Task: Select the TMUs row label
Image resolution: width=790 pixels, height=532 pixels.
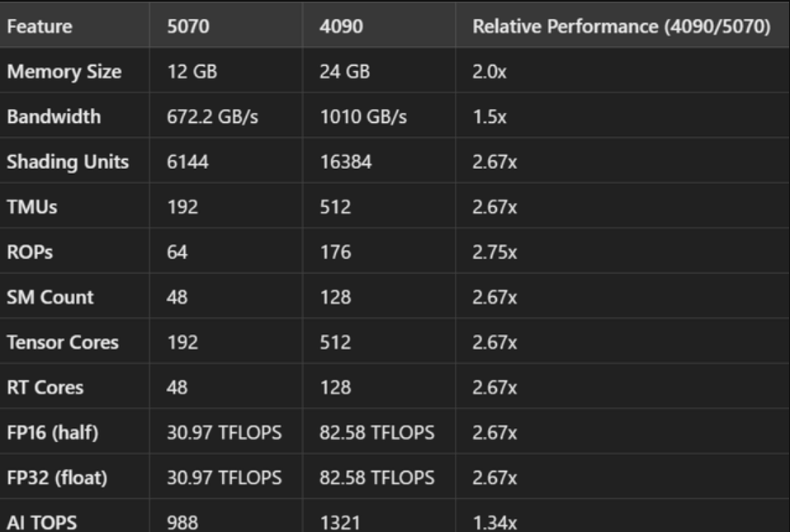Action: [x=32, y=207]
